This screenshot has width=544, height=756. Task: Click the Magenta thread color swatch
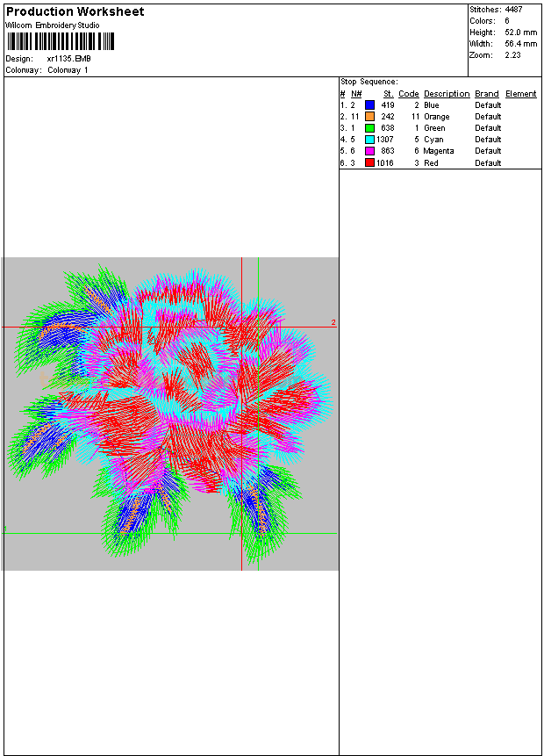tap(369, 151)
